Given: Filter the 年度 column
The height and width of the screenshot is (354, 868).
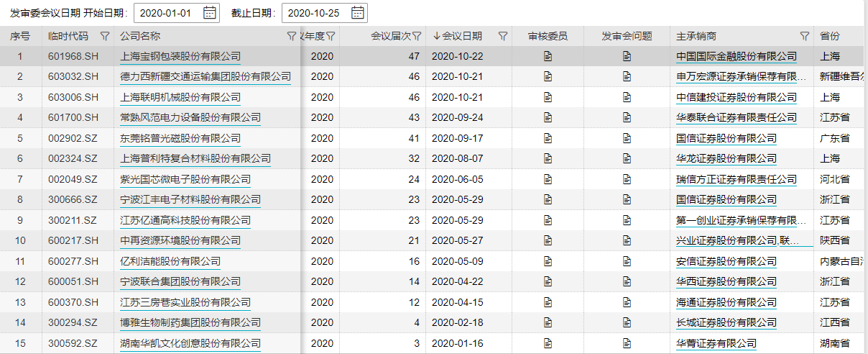Looking at the screenshot, I should (x=331, y=36).
